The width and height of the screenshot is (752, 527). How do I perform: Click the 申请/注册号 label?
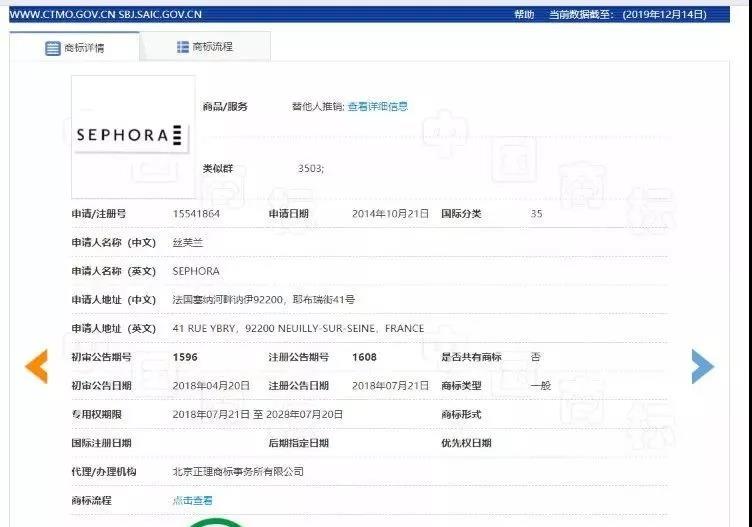99,214
